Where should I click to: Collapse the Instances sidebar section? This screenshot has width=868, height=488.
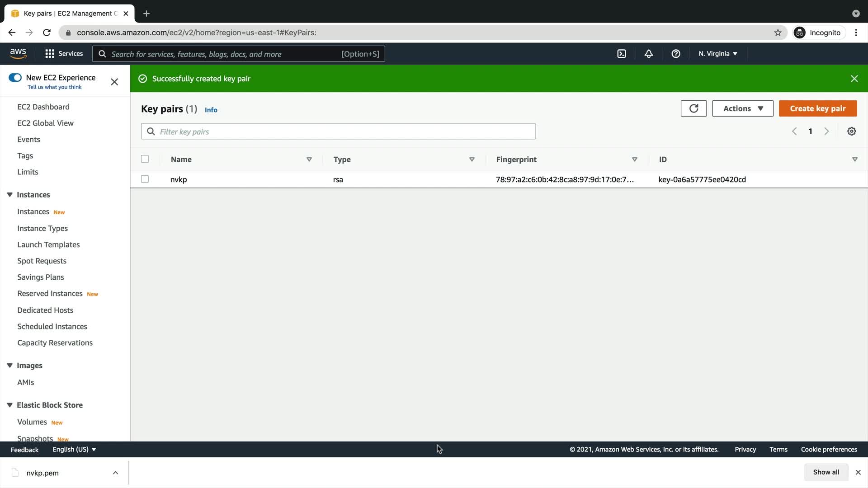9,195
